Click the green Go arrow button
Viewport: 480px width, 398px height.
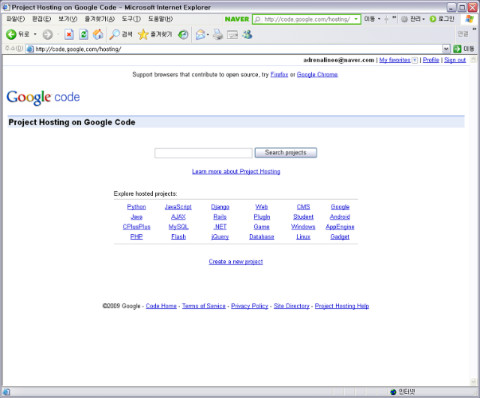(x=457, y=49)
